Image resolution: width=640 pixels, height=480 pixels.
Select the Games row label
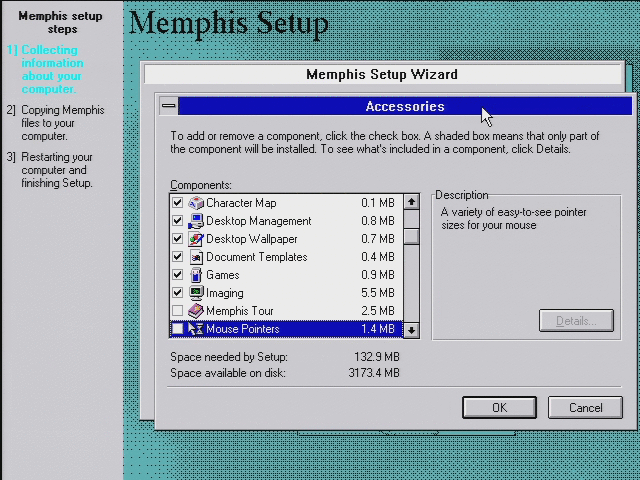pos(222,275)
